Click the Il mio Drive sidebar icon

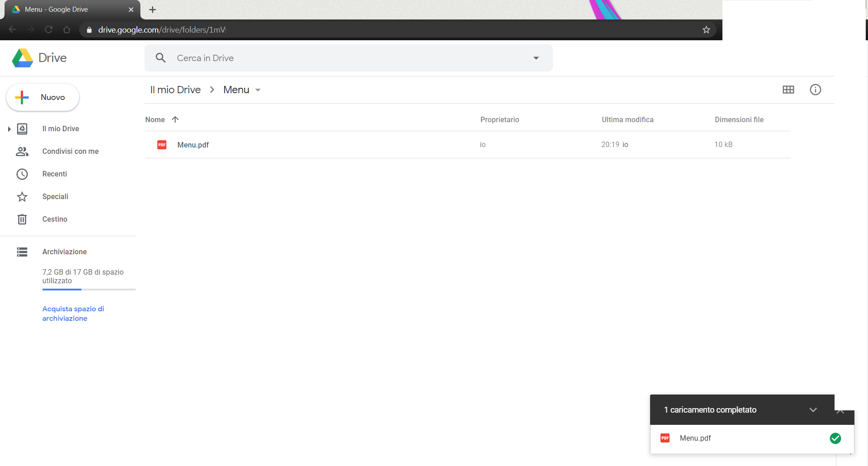[x=22, y=129]
